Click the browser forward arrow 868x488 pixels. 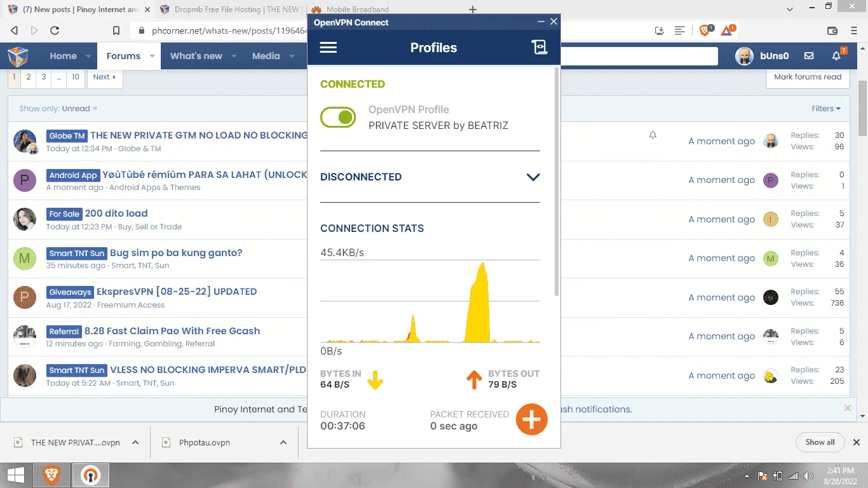pyautogui.click(x=34, y=30)
